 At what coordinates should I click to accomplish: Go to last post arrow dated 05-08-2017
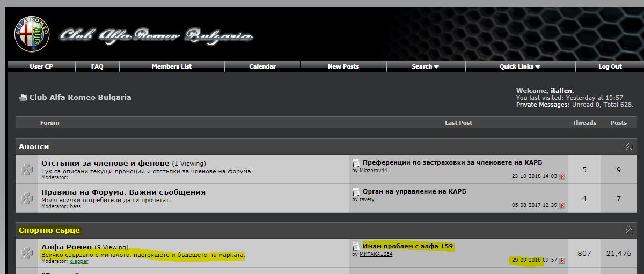[562, 205]
